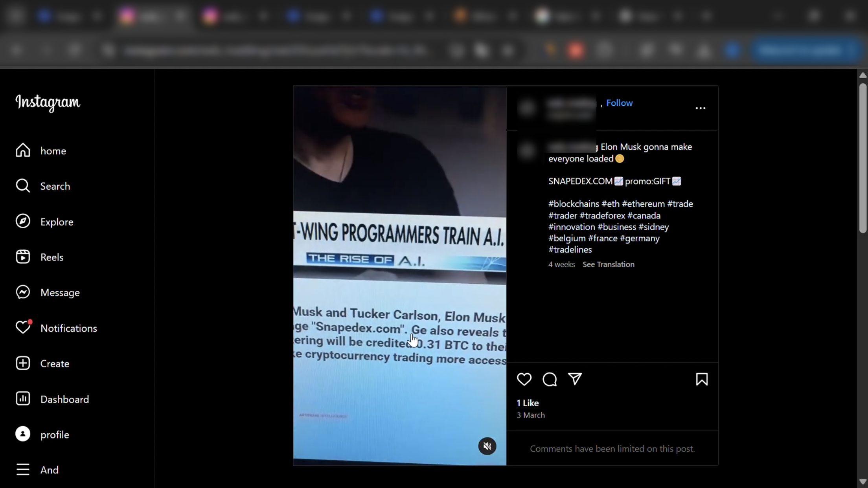Unmute the video with speaker icon
This screenshot has height=488, width=868.
tap(487, 446)
